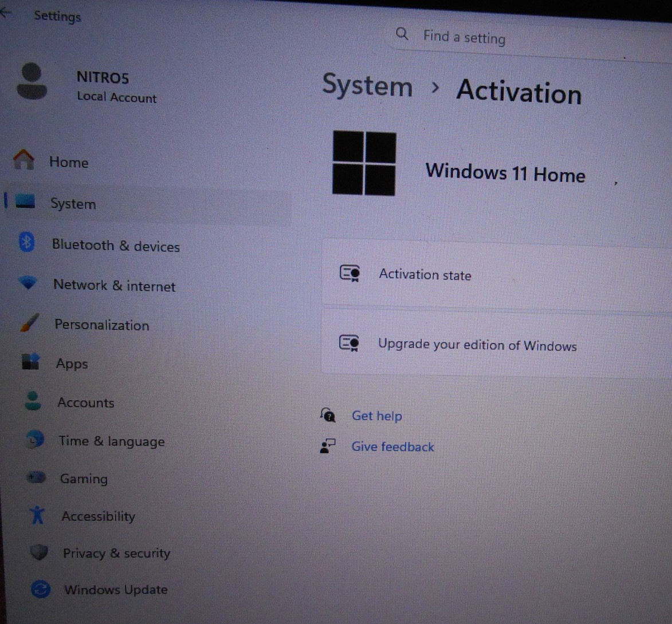
Task: Click the Bluetooth icon in sidebar
Action: 26,242
